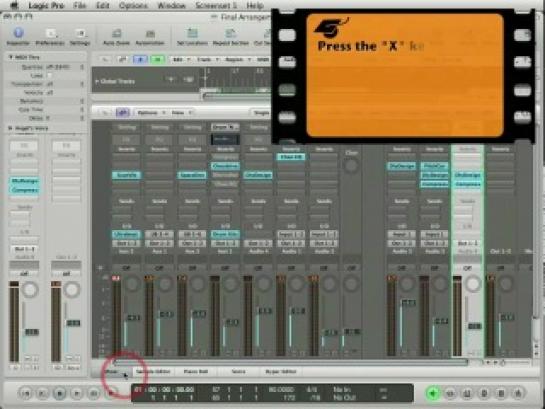
Task: Click the Go to Beginning transport button
Action: 25,393
